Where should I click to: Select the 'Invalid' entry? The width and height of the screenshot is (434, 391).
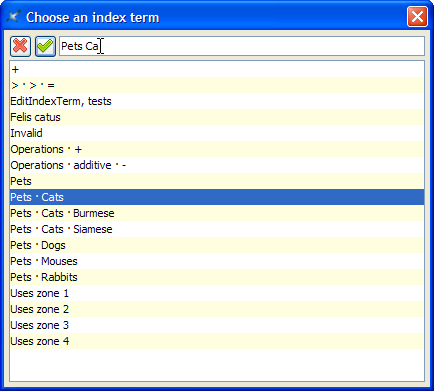click(217, 133)
